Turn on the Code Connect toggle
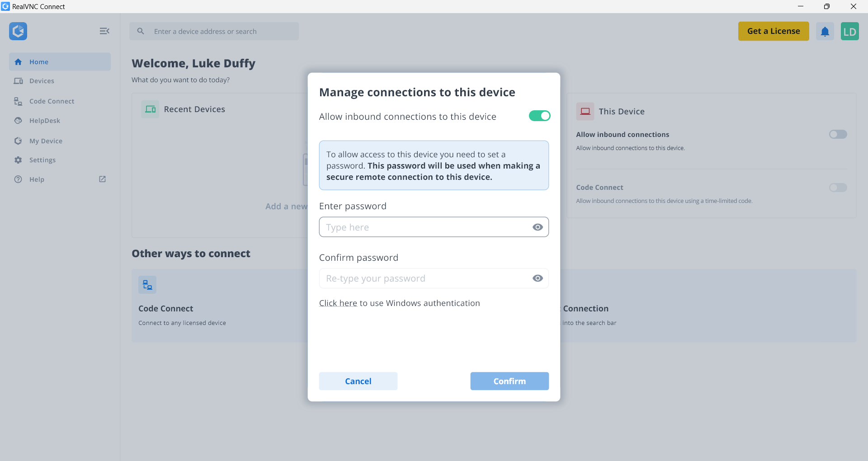Image resolution: width=868 pixels, height=461 pixels. point(838,188)
